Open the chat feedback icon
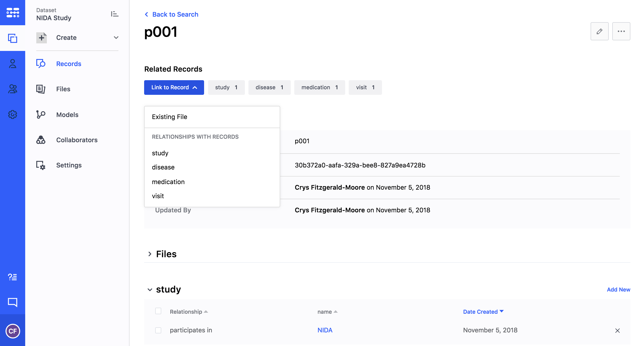Screen dimensions: 644x346 [13, 302]
